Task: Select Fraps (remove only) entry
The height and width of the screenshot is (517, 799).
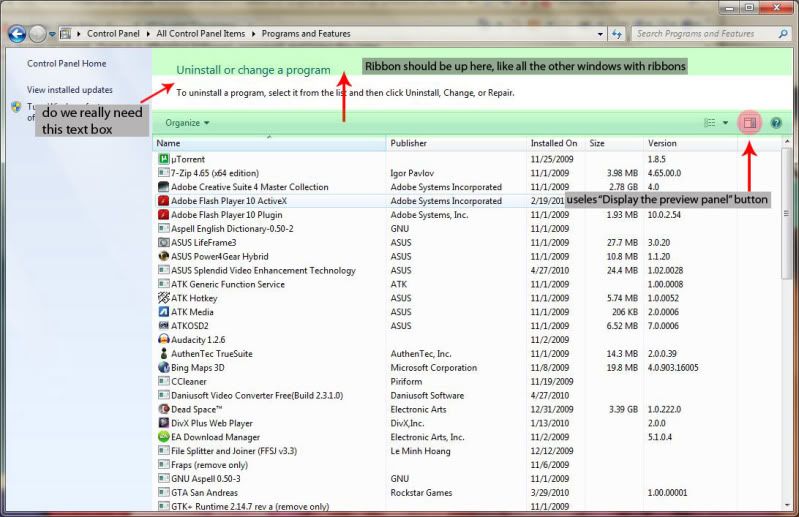Action: tap(209, 465)
